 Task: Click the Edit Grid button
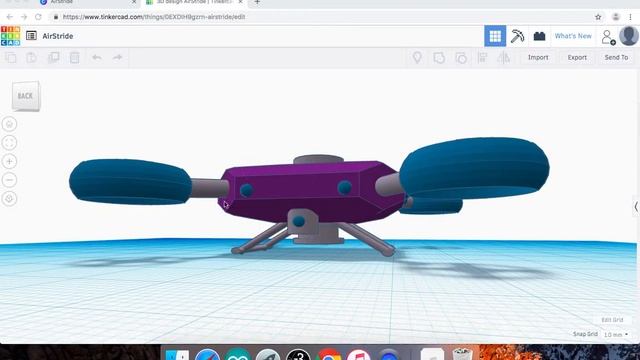pos(612,320)
